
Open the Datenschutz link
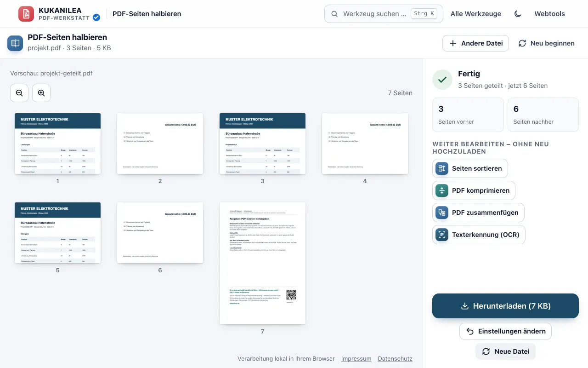395,359
